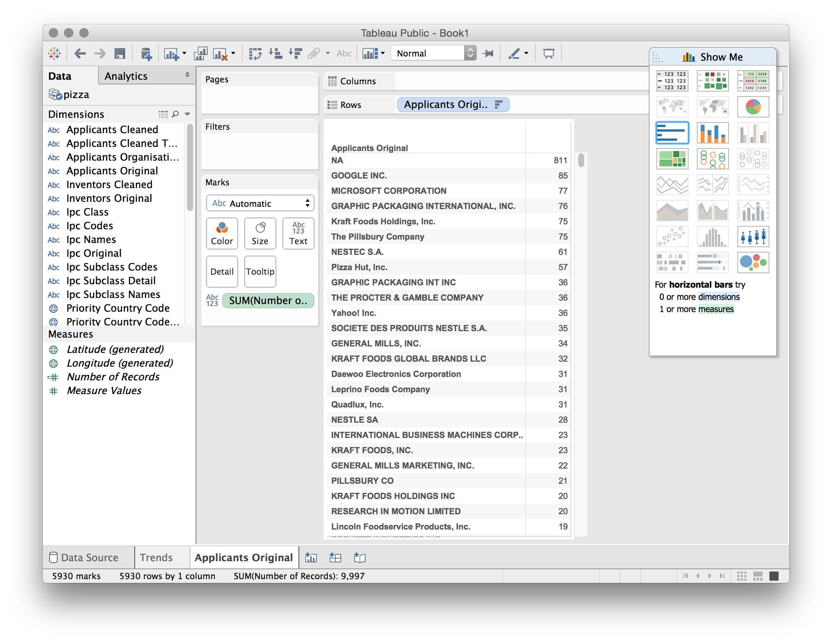The image size is (832, 644).
Task: Choose packed bubbles in Show Me
Action: (753, 262)
